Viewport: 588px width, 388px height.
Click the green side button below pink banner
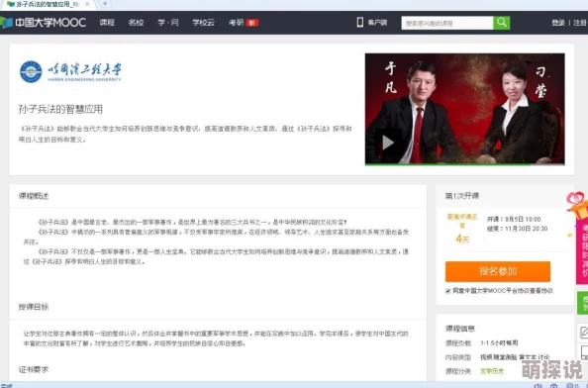coord(582,303)
